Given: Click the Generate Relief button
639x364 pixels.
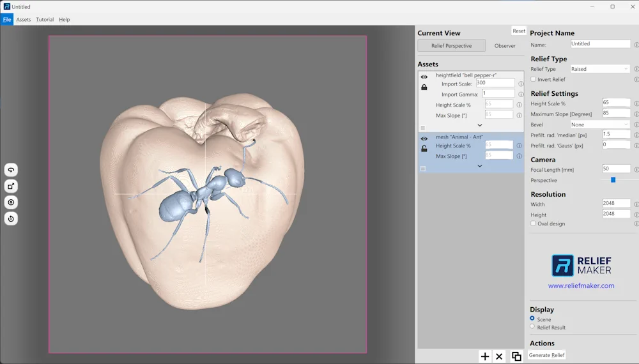Looking at the screenshot, I should pos(547,355).
